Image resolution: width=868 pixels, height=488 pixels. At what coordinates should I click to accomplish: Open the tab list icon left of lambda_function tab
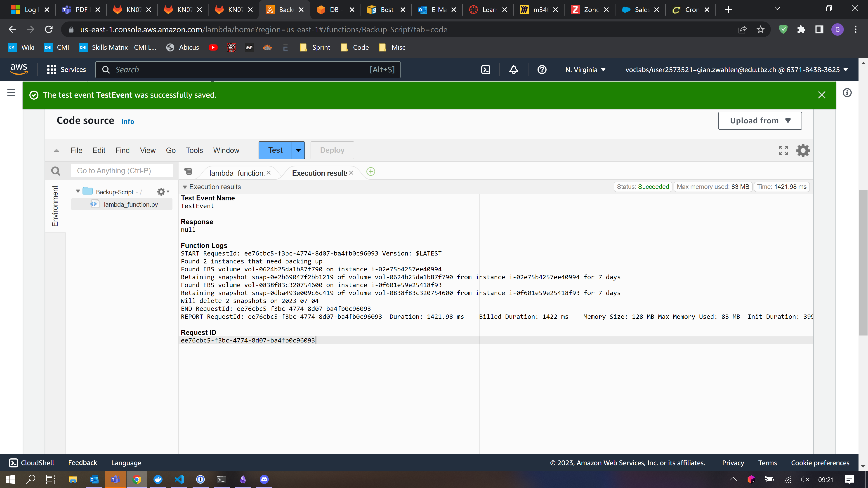pyautogui.click(x=188, y=172)
